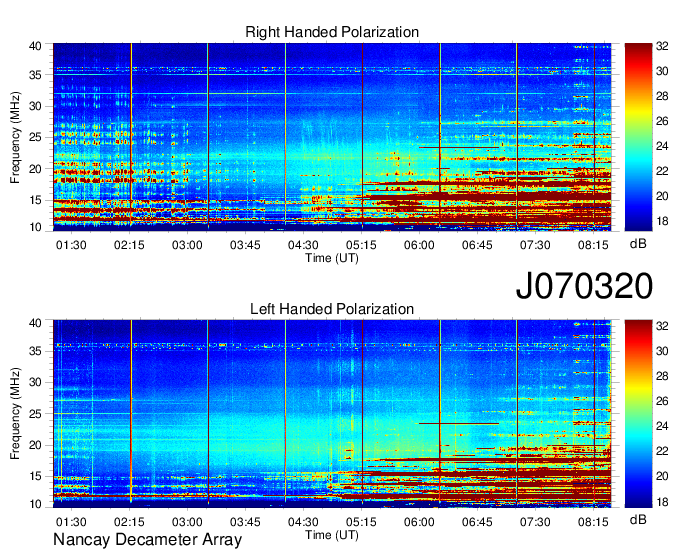680x552 pixels.
Task: Click Time (UT) label under Right Handed plot
Action: [332, 258]
